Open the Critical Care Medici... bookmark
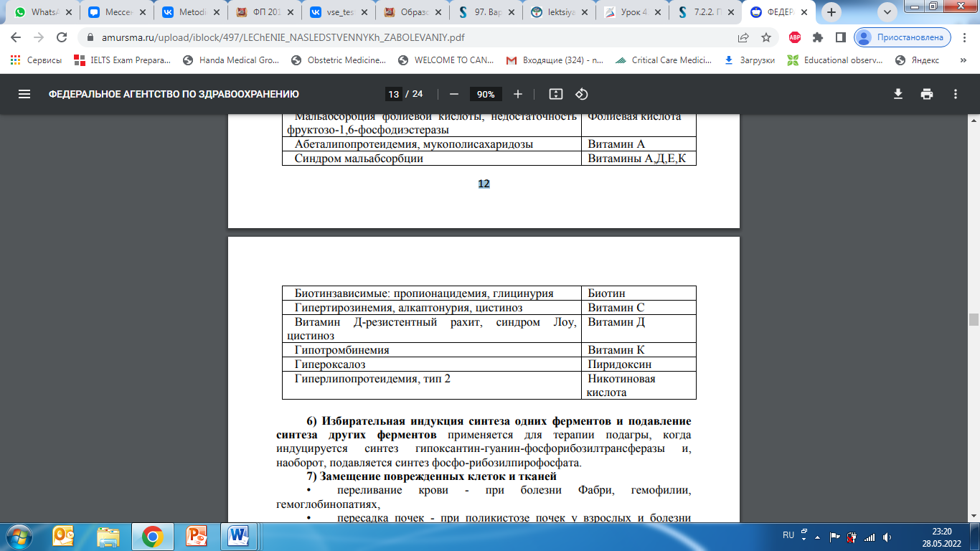This screenshot has width=980, height=551. (664, 60)
